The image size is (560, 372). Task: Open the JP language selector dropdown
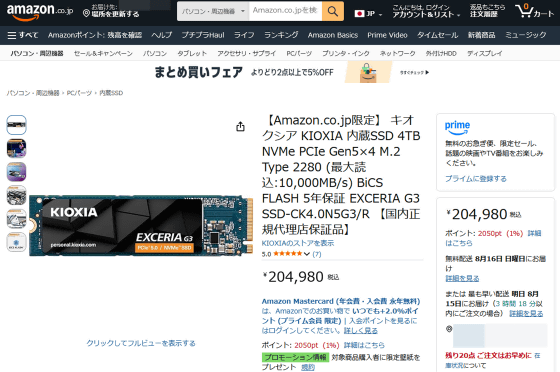(x=368, y=14)
